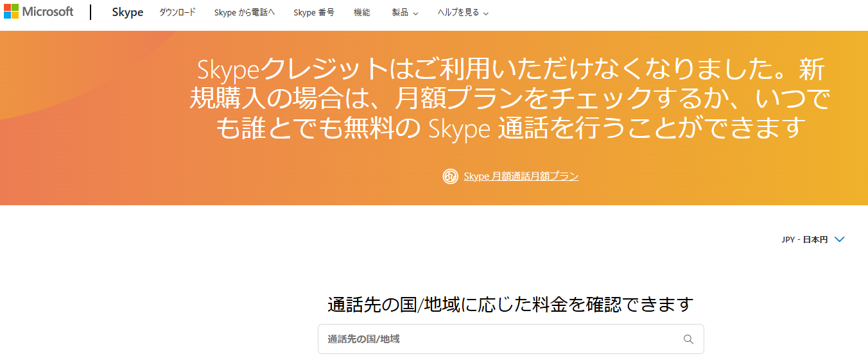
Task: Click the Microsoft four-color squares logo
Action: pyautogui.click(x=11, y=12)
